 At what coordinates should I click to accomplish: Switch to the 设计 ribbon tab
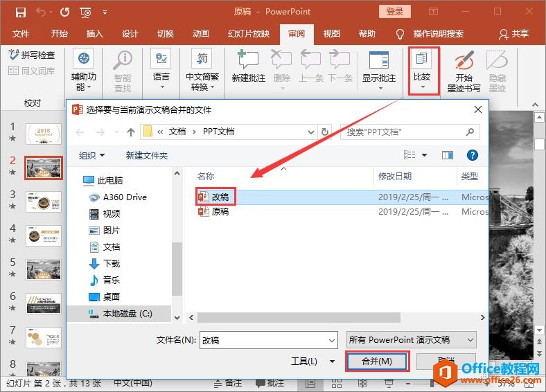click(x=130, y=34)
